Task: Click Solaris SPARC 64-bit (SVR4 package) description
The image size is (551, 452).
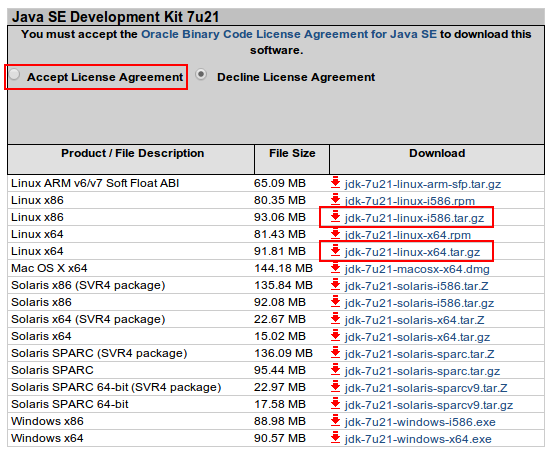Action: click(116, 387)
